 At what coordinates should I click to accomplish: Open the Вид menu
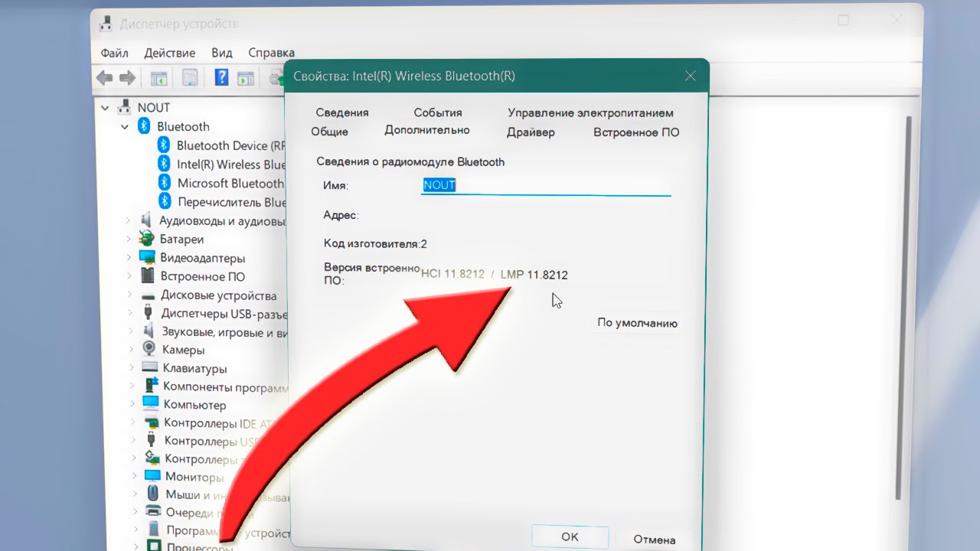pos(222,53)
